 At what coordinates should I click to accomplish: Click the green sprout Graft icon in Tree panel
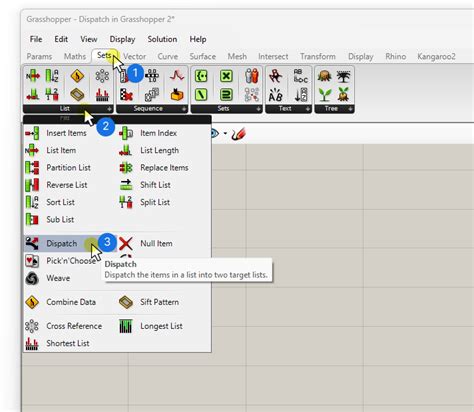coord(324,95)
